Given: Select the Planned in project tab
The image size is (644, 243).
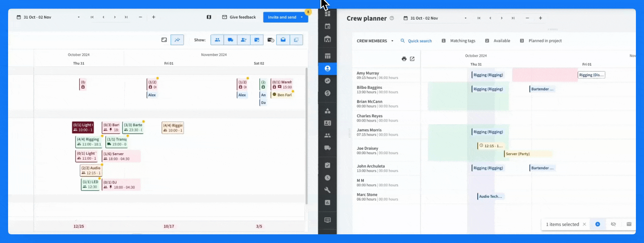Looking at the screenshot, I should click(x=541, y=41).
